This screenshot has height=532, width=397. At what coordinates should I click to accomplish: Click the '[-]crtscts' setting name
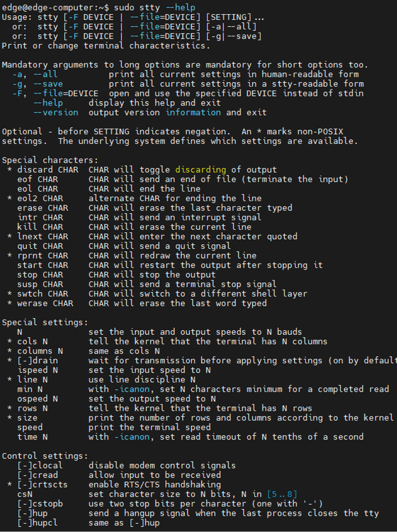pos(43,484)
